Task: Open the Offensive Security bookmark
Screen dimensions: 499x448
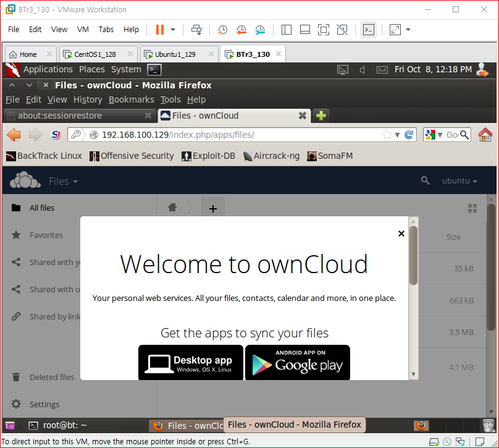Action: (132, 156)
